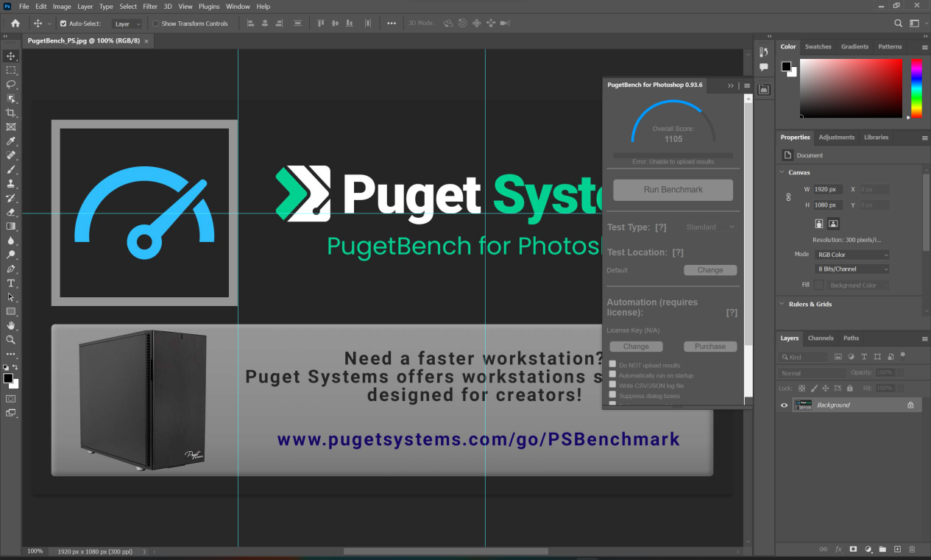Click the rainbow hue slider strip

pyautogui.click(x=916, y=88)
